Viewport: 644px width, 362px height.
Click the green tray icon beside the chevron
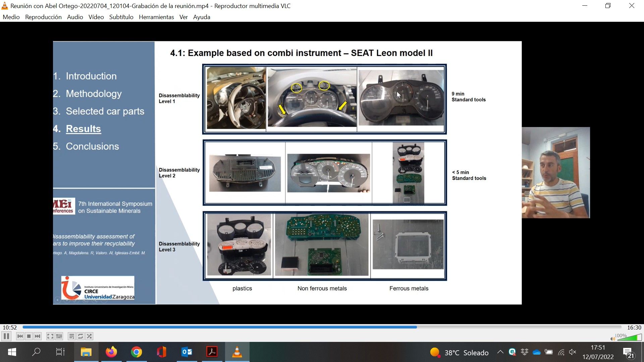pos(512,352)
